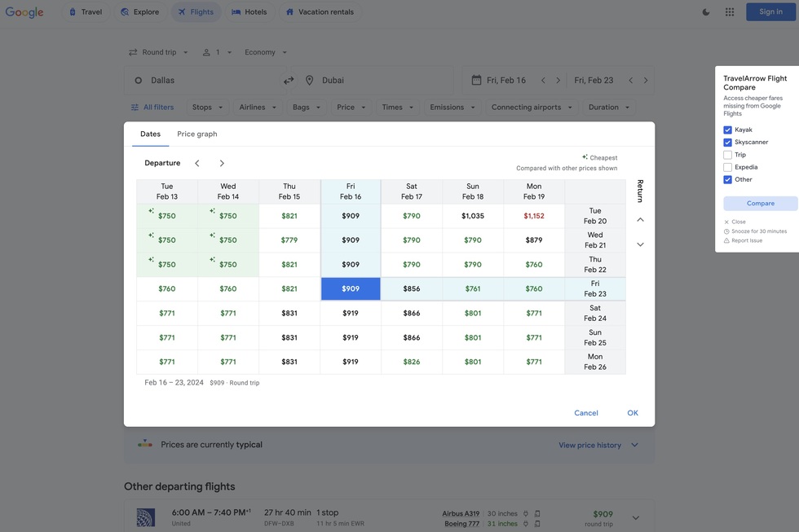Open the Hotels tab
This screenshot has width=799, height=532.
[249, 11]
